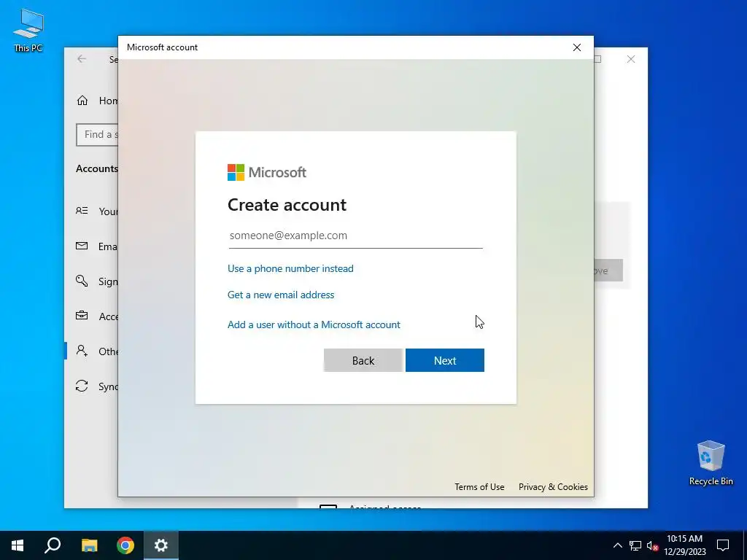
Task: Choose 'Add a user without a Microsoft account'
Action: coord(314,324)
